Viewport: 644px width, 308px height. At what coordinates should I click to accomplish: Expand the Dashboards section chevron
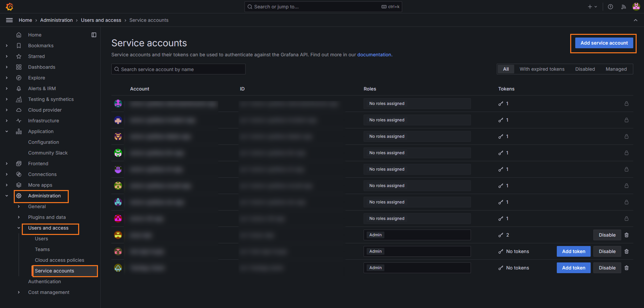pos(7,67)
